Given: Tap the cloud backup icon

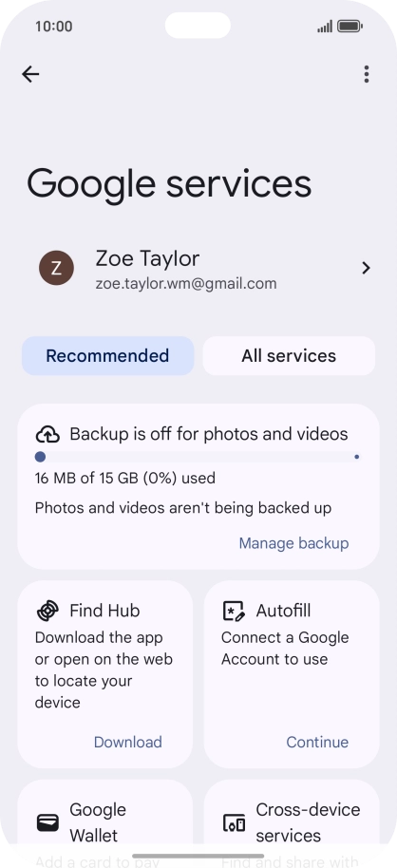Looking at the screenshot, I should pos(47,435).
